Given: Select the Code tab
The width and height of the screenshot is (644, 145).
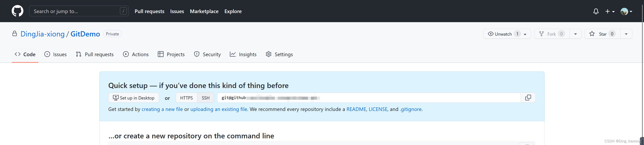Looking at the screenshot, I should pyautogui.click(x=25, y=54).
